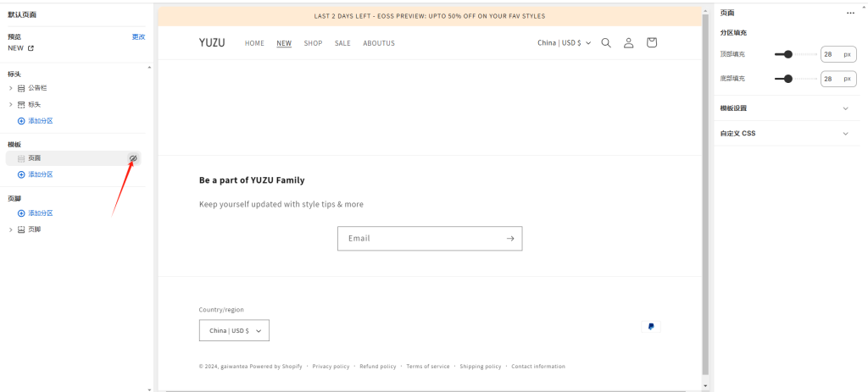Click the 页面 template section icon
This screenshot has height=392, width=868.
(21, 158)
